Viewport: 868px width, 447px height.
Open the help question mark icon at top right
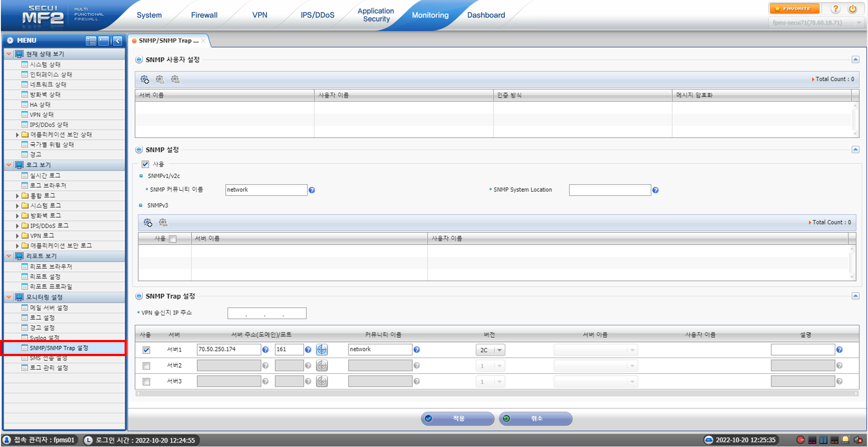coord(835,9)
